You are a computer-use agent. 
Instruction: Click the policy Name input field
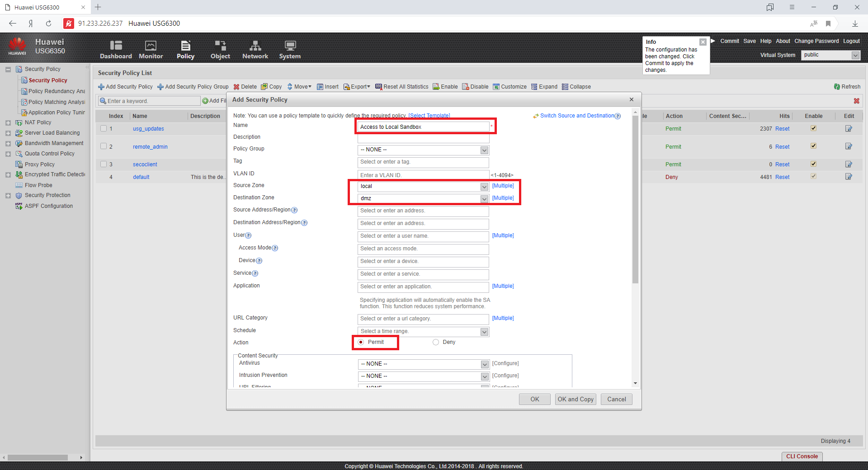(423, 127)
